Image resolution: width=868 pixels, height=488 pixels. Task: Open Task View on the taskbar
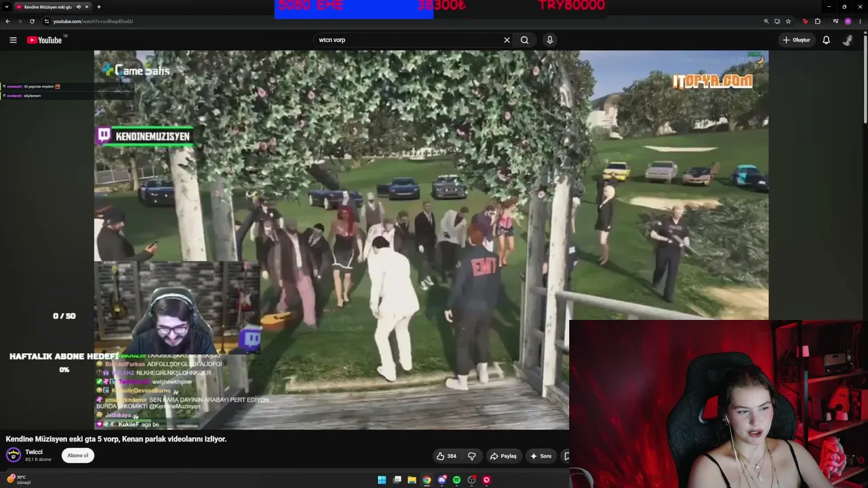coord(397,480)
